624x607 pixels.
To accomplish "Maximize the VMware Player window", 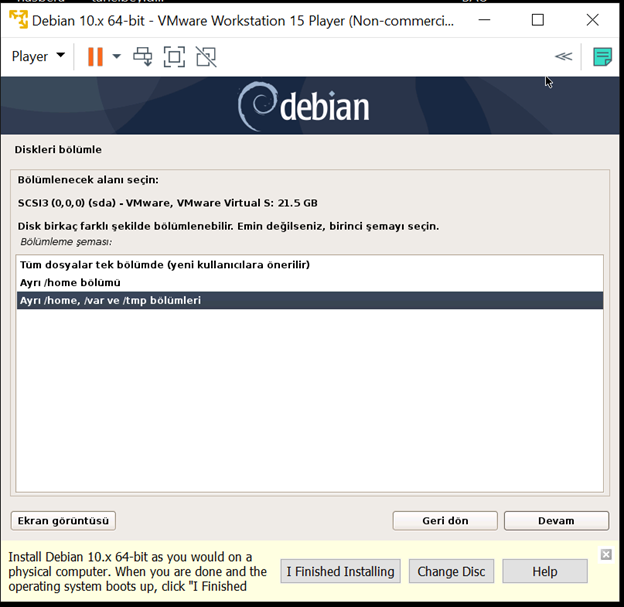I will tap(538, 20).
